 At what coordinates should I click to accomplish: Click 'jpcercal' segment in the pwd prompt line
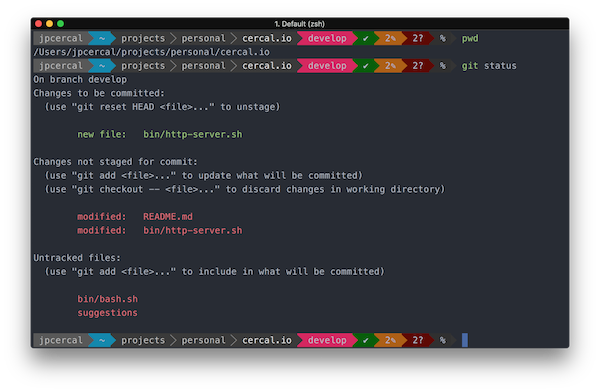pos(61,38)
